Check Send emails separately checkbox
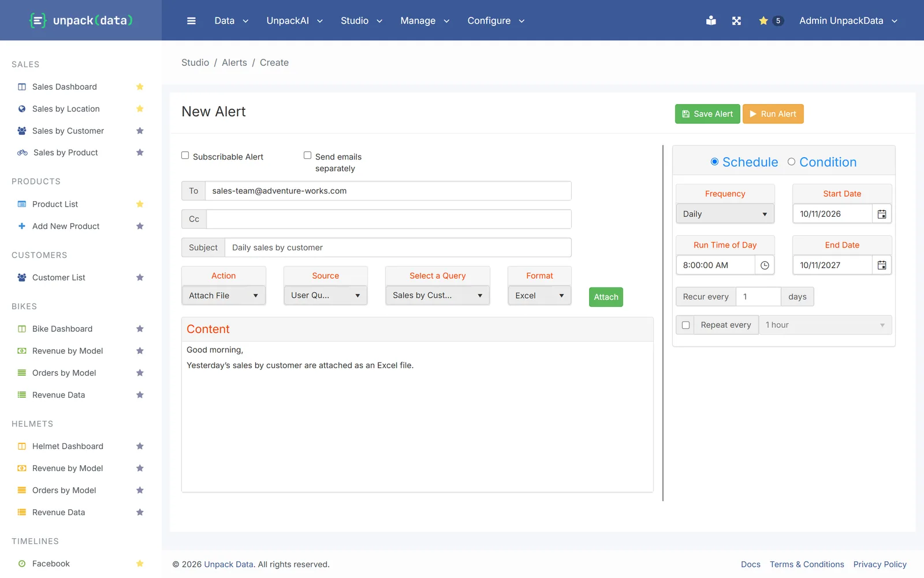 (308, 155)
